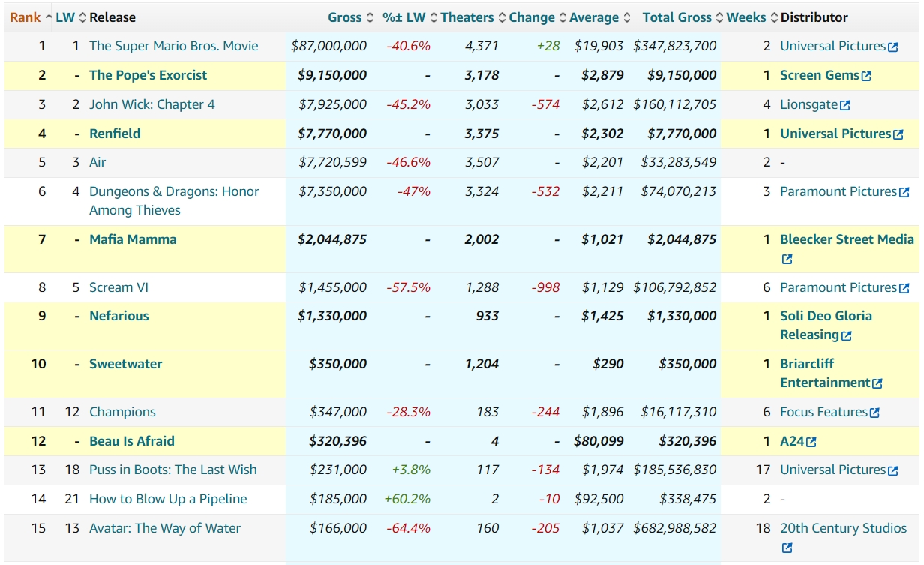This screenshot has width=924, height=565.
Task: Open the Sweetwater release link
Action: 124,364
